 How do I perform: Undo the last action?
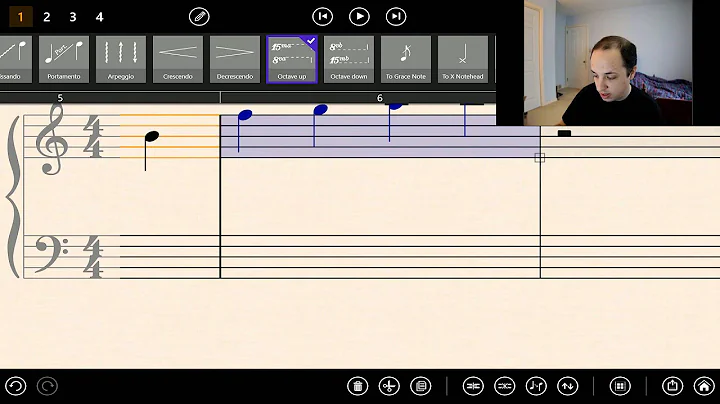pos(16,386)
